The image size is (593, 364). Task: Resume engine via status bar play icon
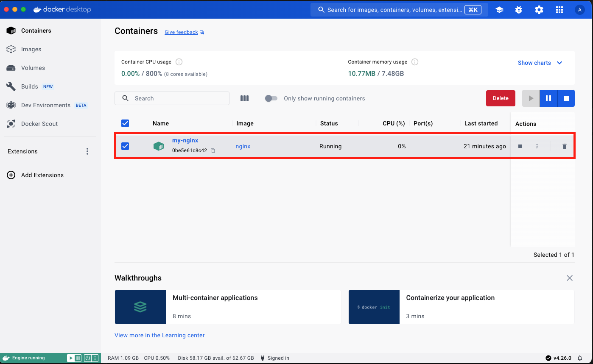(71, 358)
